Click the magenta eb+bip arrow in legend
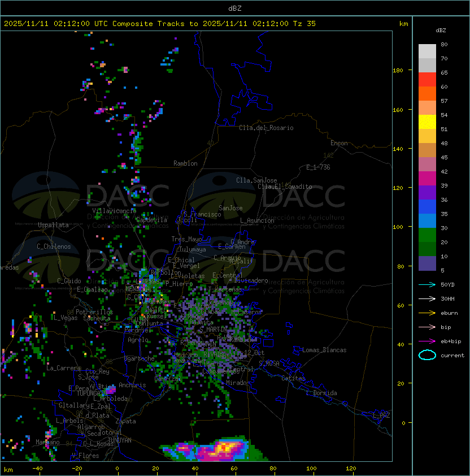 (x=427, y=341)
